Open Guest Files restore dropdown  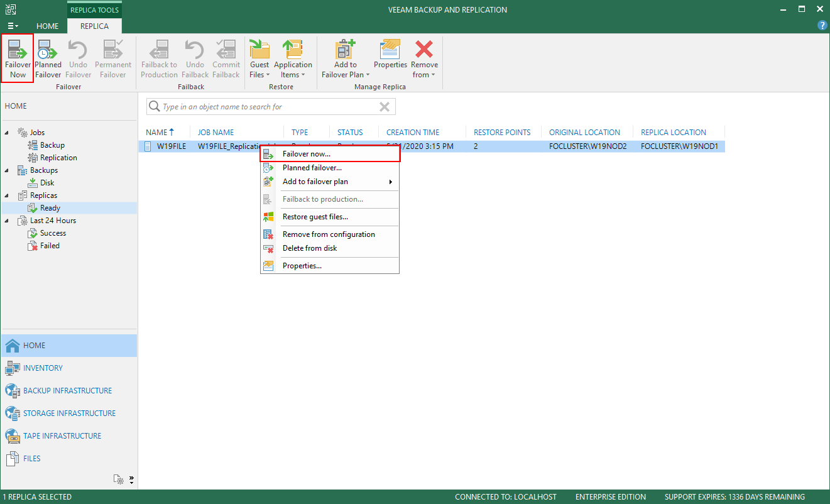[259, 59]
